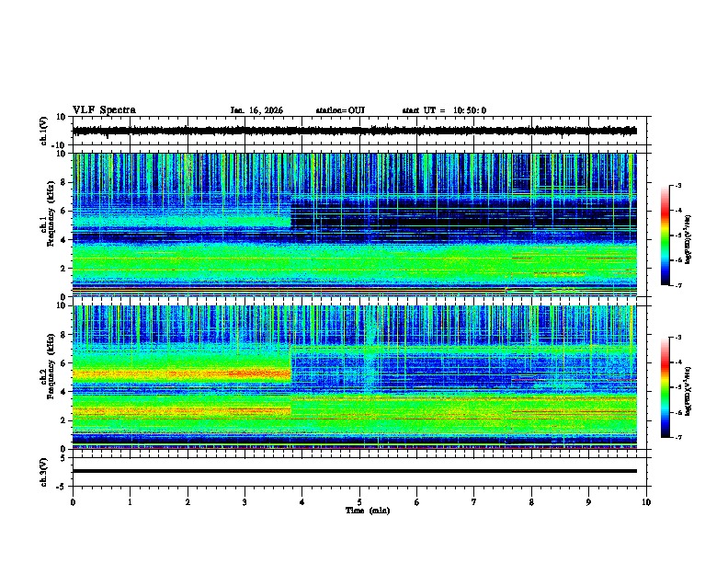
Task: Click the "station=OUI" label
Action: tap(340, 110)
